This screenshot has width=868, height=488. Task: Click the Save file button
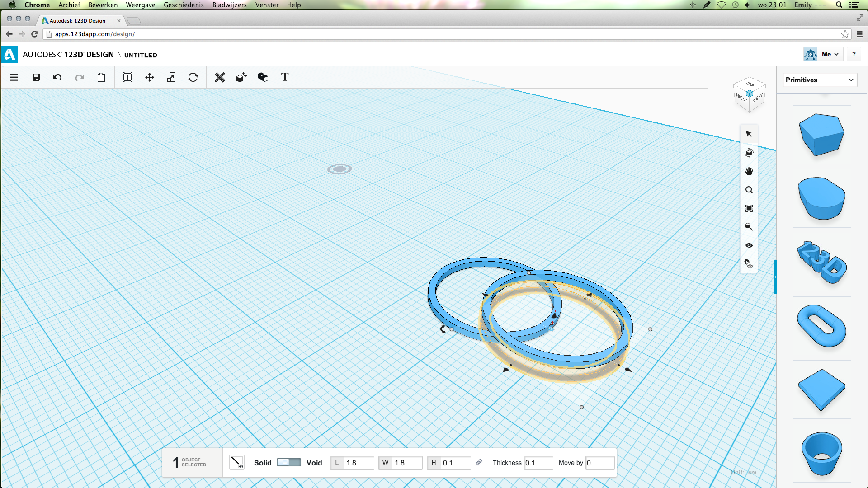click(x=36, y=77)
